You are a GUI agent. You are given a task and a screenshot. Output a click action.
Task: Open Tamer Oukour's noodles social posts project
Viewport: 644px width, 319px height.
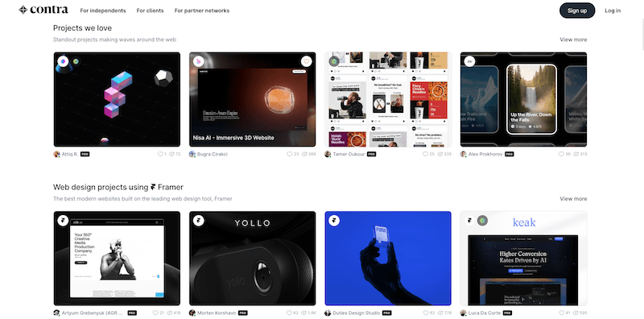click(x=388, y=99)
